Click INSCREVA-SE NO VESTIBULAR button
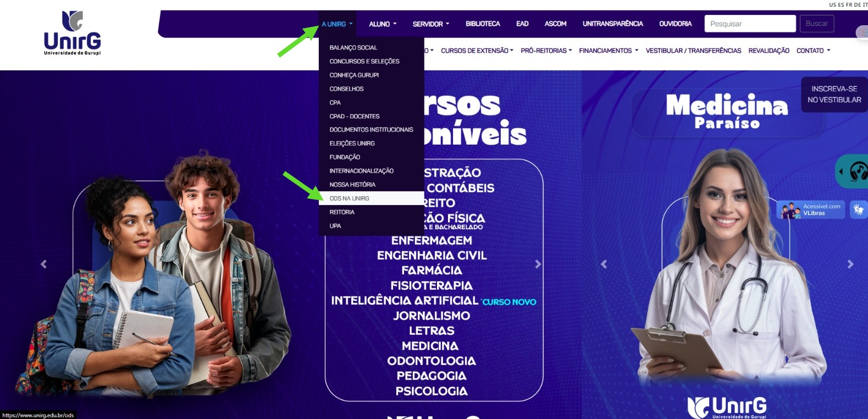Viewport: 868px width, 419px height. pyautogui.click(x=834, y=95)
